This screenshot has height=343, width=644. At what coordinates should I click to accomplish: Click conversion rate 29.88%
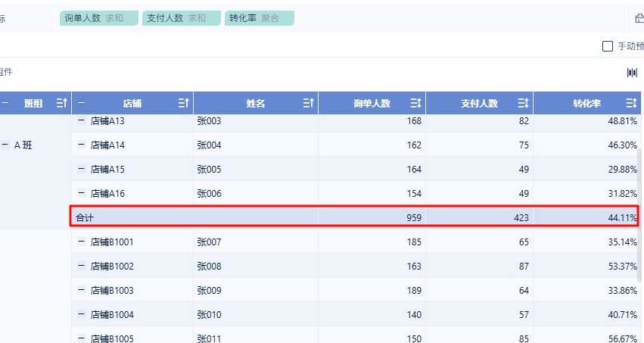tap(623, 170)
